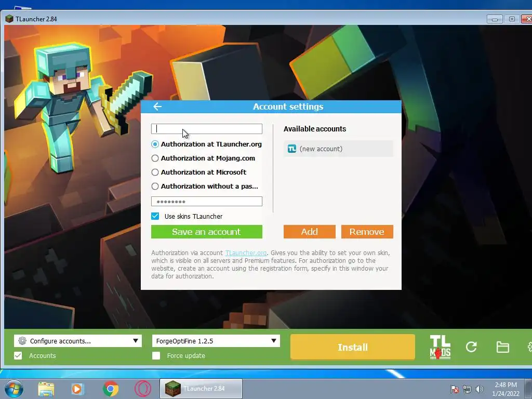
Task: Open the ForgeOptiFine 1.2.5 version dropdown
Action: coord(216,341)
